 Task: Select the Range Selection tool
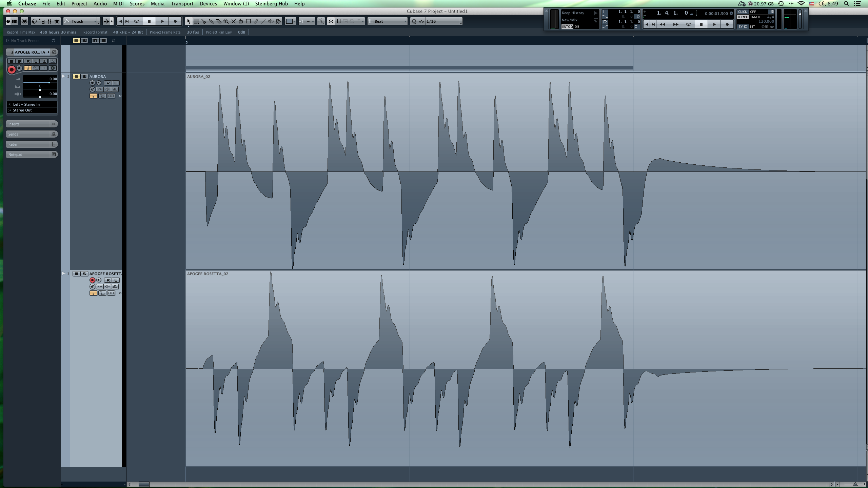[x=196, y=21]
